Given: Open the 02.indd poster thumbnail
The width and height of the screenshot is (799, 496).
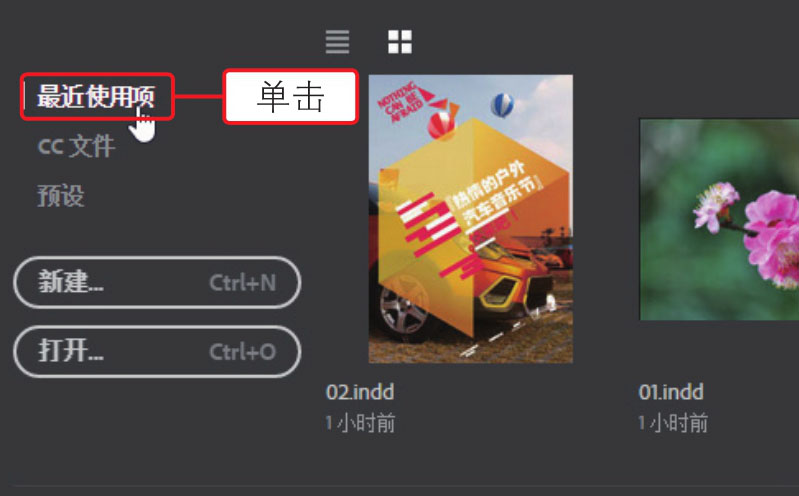Looking at the screenshot, I should [x=471, y=219].
